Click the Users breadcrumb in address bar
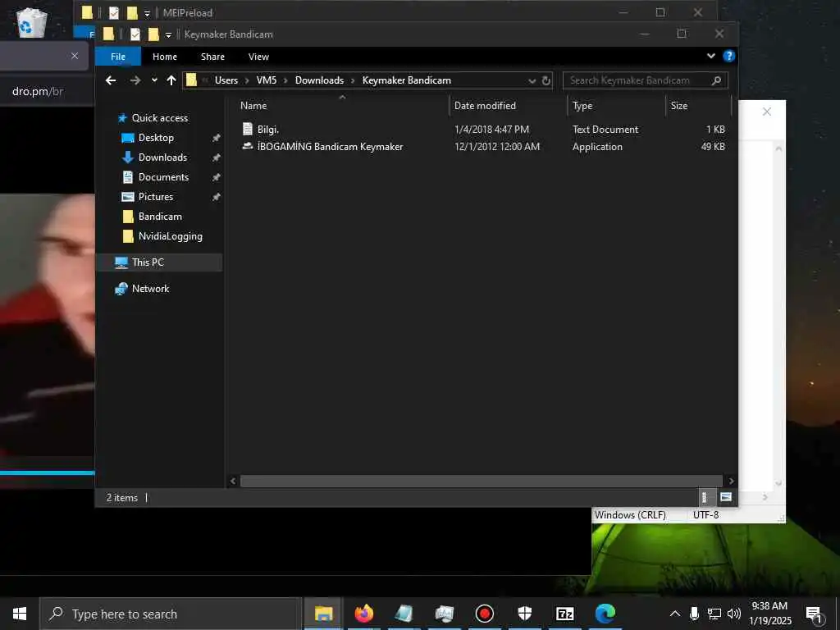 (x=226, y=80)
